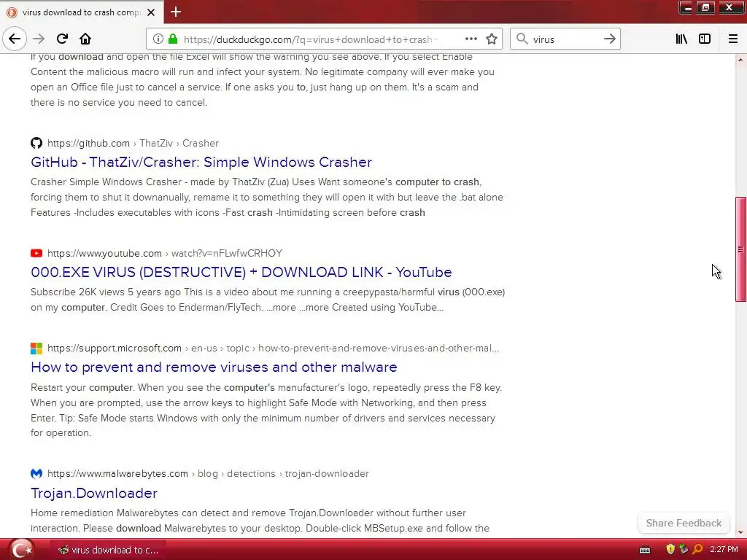The image size is (747, 560).
Task: Click the yellow security shield tray icon
Action: (x=670, y=550)
